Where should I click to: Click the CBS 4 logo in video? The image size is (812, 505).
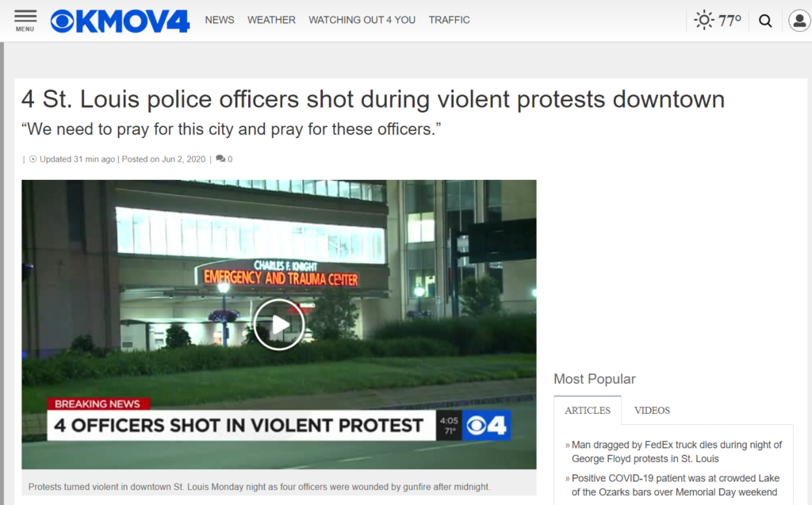coord(486,426)
